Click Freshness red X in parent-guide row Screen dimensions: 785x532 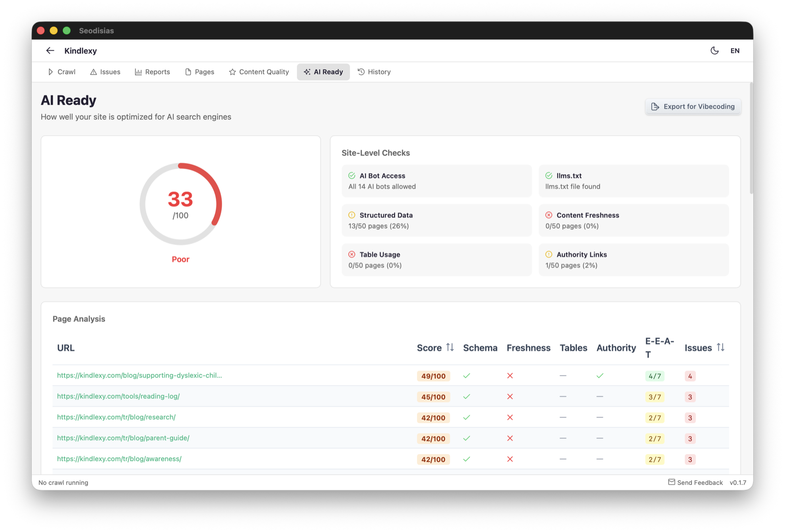510,438
